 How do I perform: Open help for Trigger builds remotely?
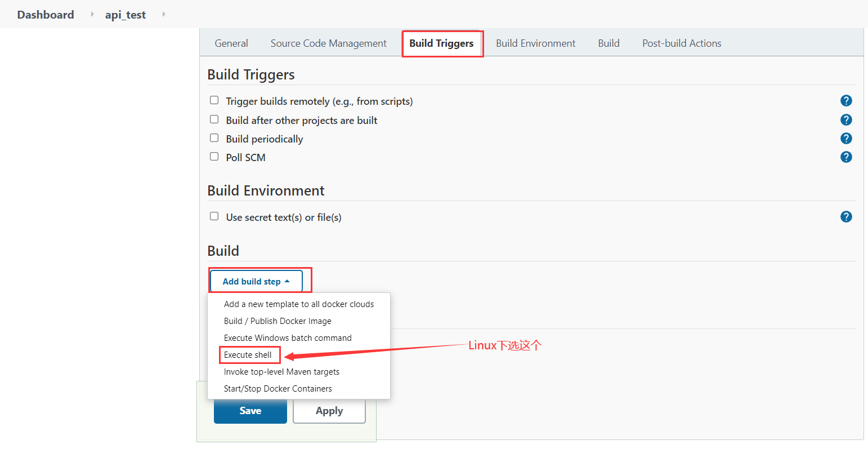[x=846, y=101]
